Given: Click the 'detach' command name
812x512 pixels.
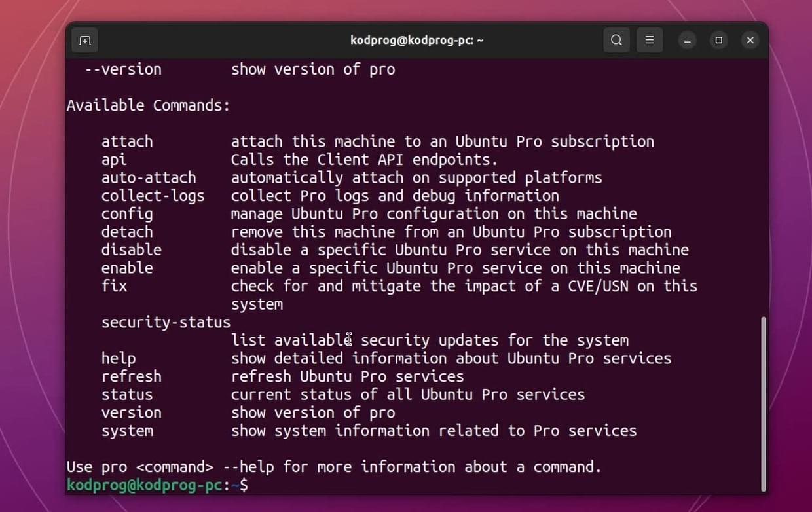Looking at the screenshot, I should (127, 232).
